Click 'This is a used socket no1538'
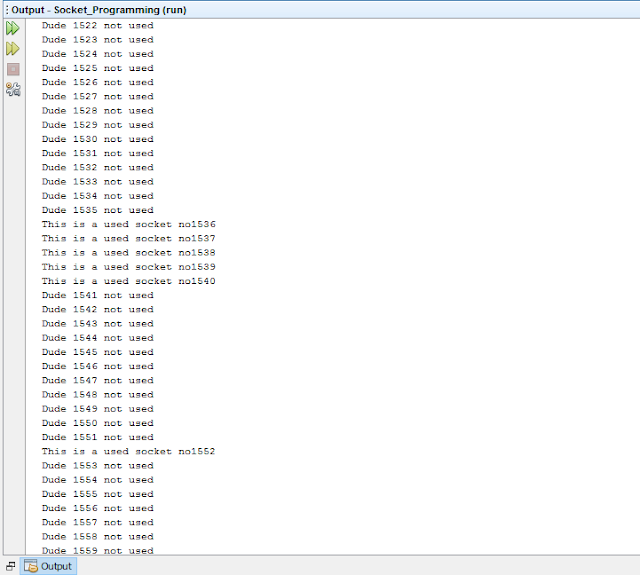Viewport: 640px width, 575px height. pos(129,253)
